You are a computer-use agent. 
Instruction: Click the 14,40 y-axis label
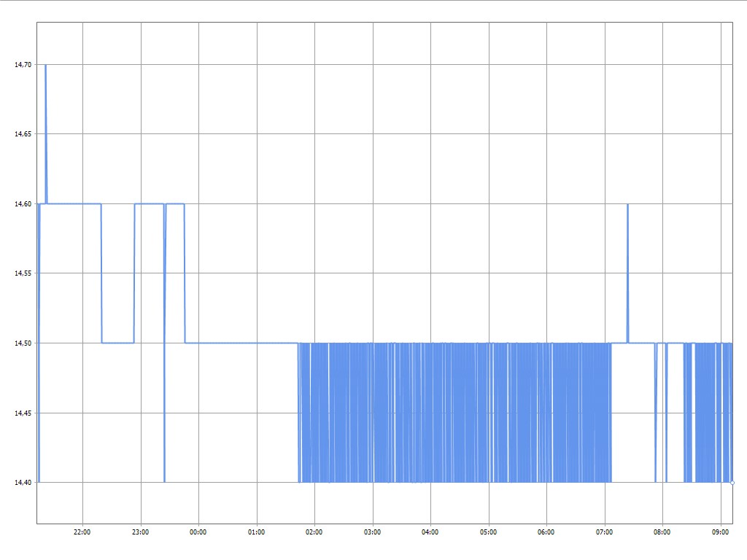tap(23, 483)
